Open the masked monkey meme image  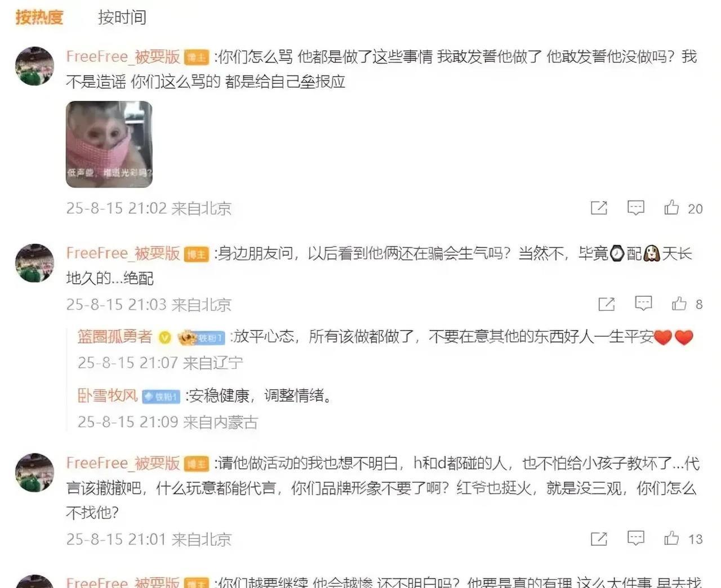click(x=109, y=144)
